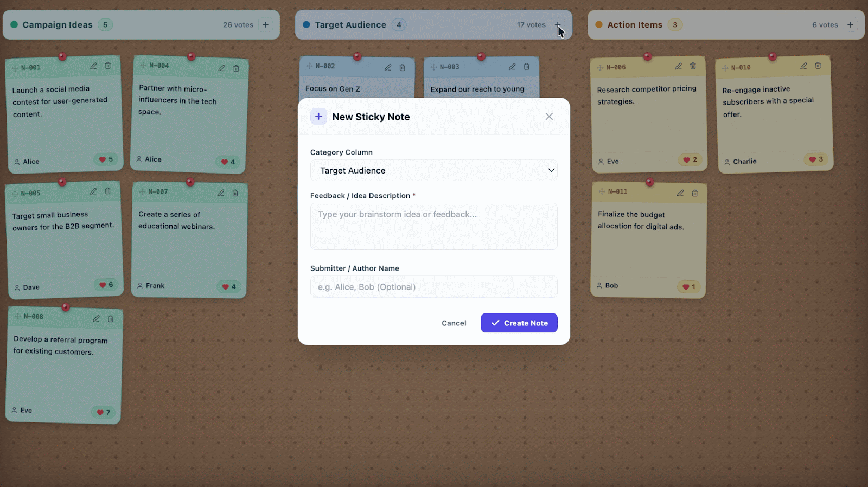868x487 pixels.
Task: Select the Campaign Ideas column title
Action: (58, 25)
